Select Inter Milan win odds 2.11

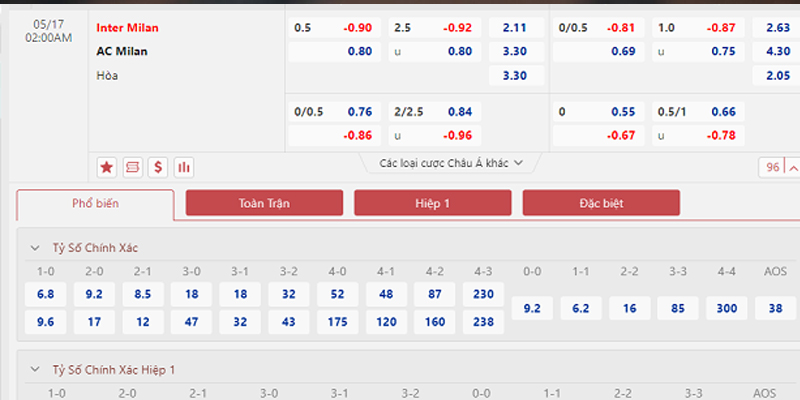(516, 28)
